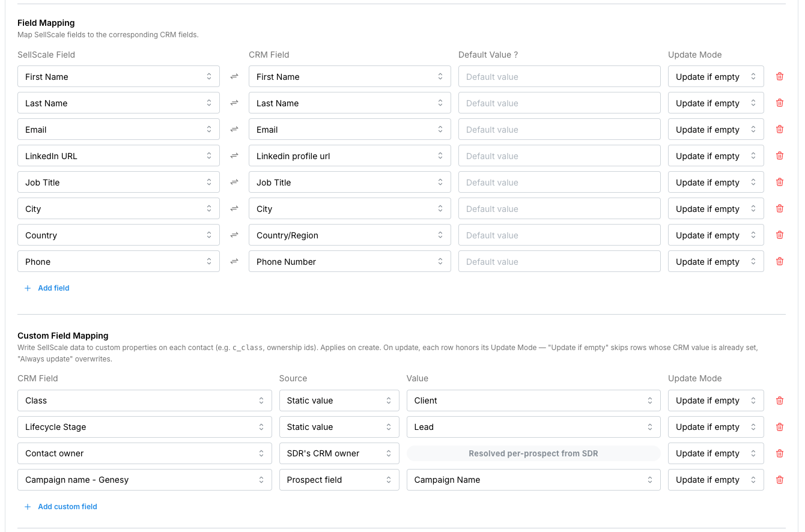Image resolution: width=805 pixels, height=532 pixels.
Task: Delete the Contact owner custom field row
Action: point(780,453)
